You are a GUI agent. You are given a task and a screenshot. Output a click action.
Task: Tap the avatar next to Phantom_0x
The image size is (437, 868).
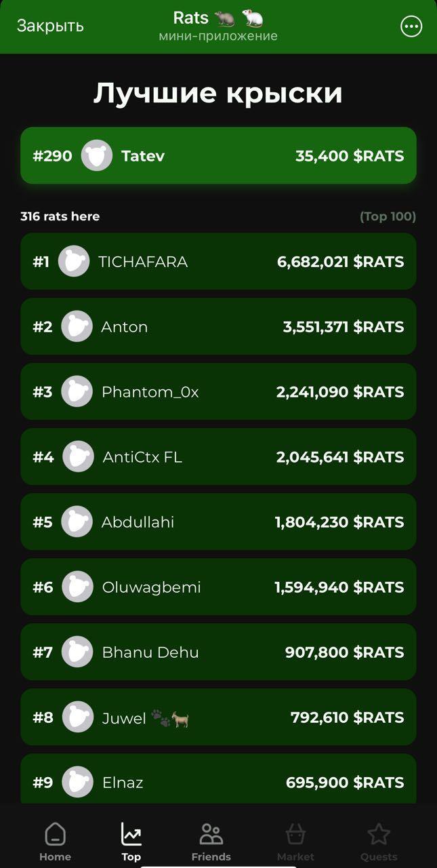point(77,392)
